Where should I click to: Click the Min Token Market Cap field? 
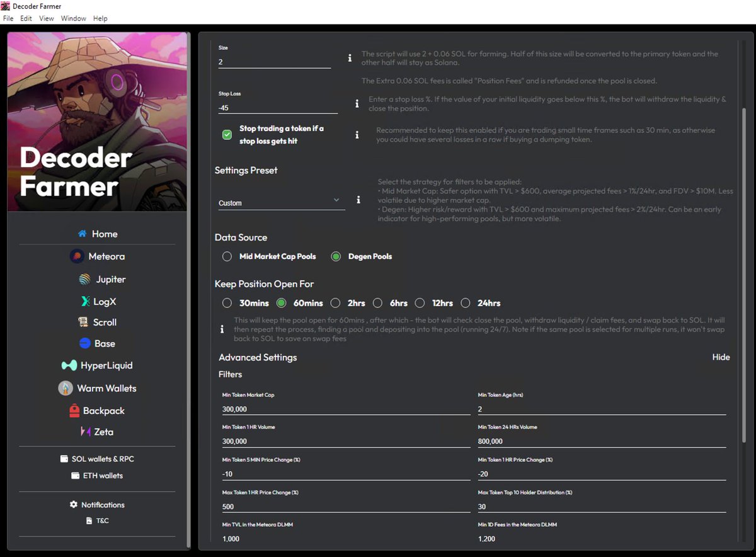pyautogui.click(x=346, y=409)
